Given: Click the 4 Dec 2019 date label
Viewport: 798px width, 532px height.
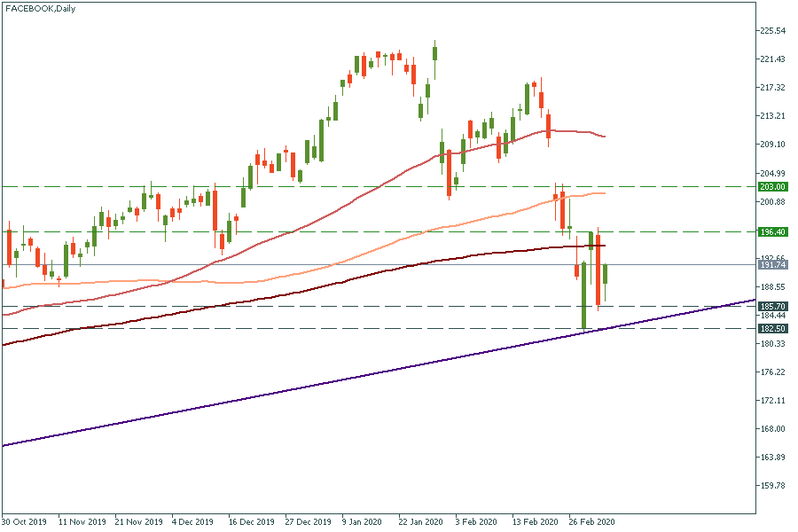Looking at the screenshot, I should (192, 522).
